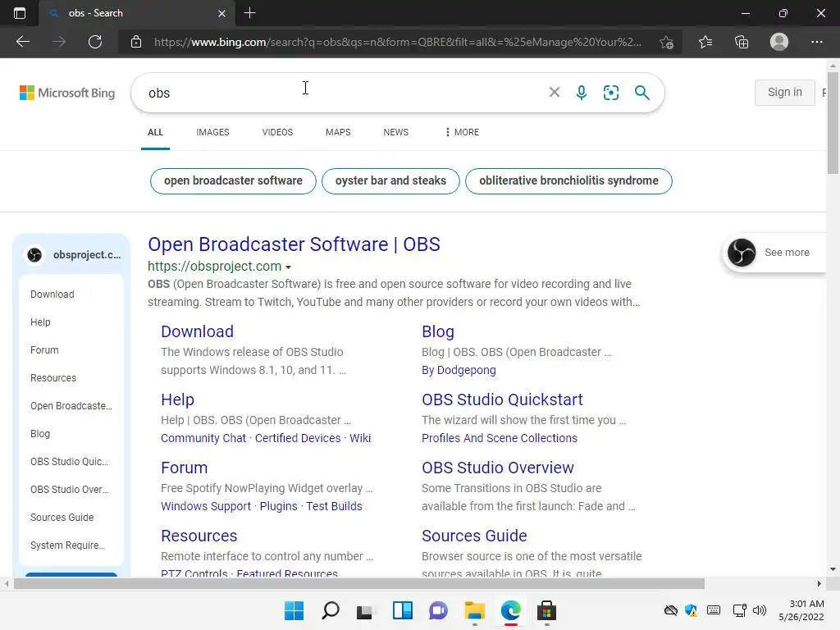The width and height of the screenshot is (840, 630).
Task: Start voice search with microphone icon
Action: pos(582,93)
